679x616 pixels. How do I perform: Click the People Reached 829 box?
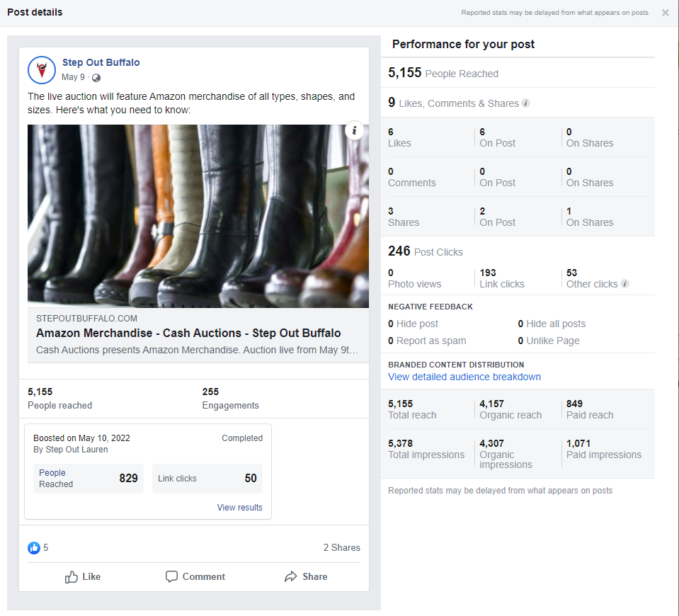point(89,478)
